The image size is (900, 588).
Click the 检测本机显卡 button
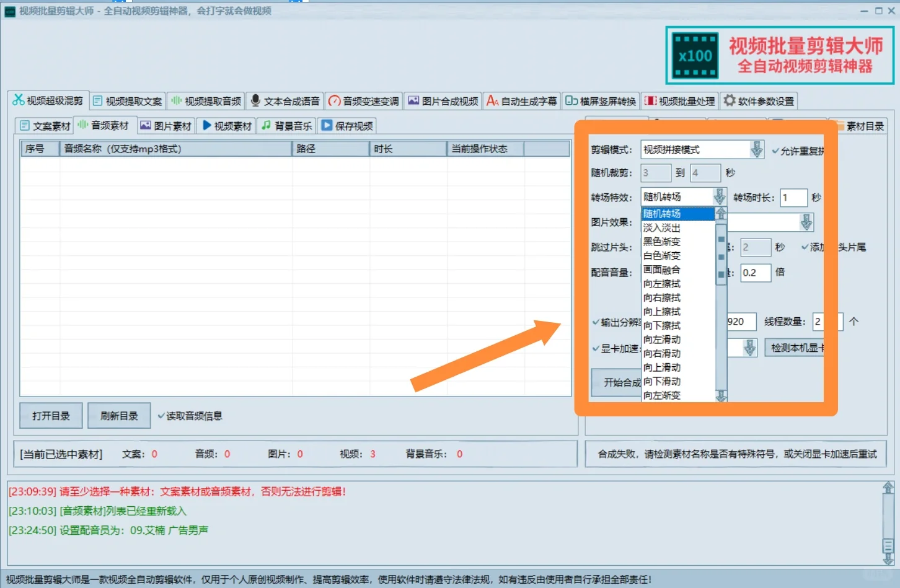point(795,348)
